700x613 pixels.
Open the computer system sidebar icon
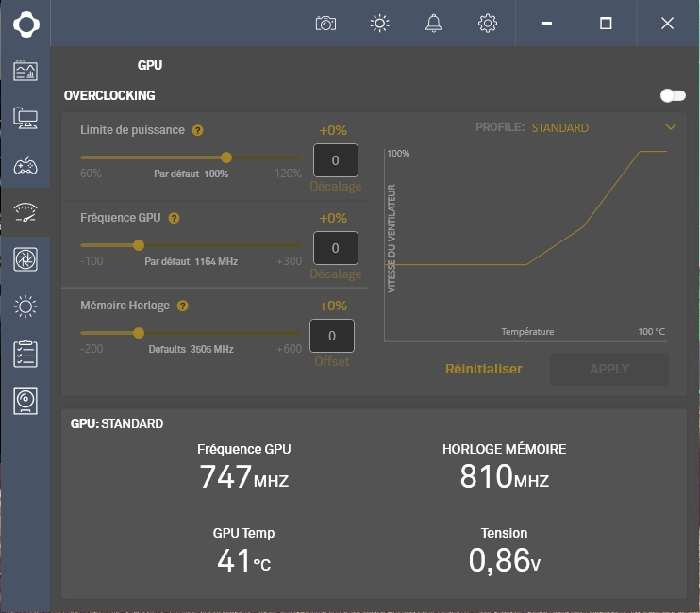pyautogui.click(x=25, y=118)
